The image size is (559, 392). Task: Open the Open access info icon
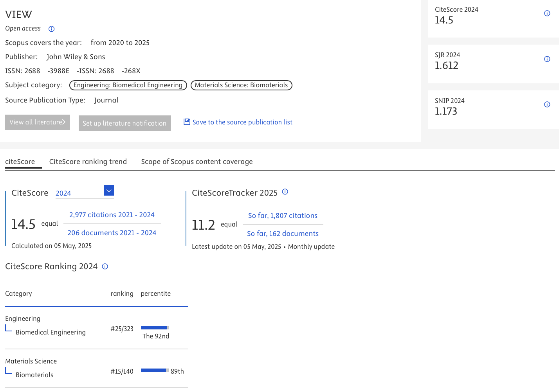[x=51, y=29]
